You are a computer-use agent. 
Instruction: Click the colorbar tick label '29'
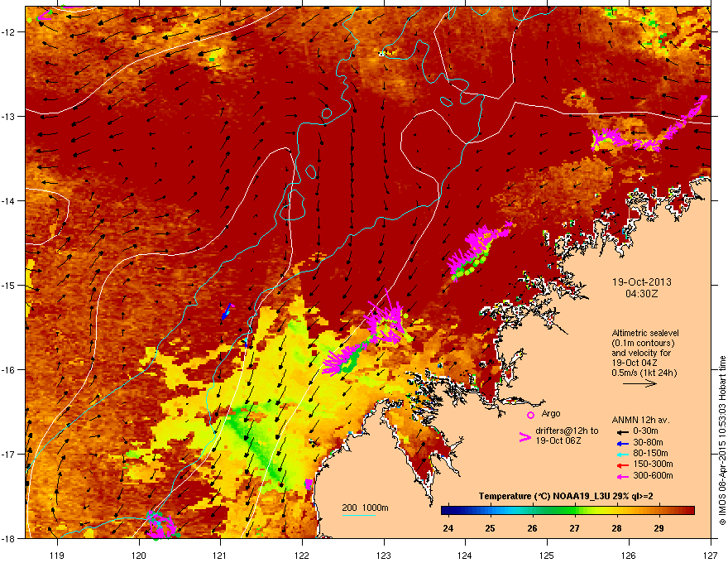coord(659,528)
